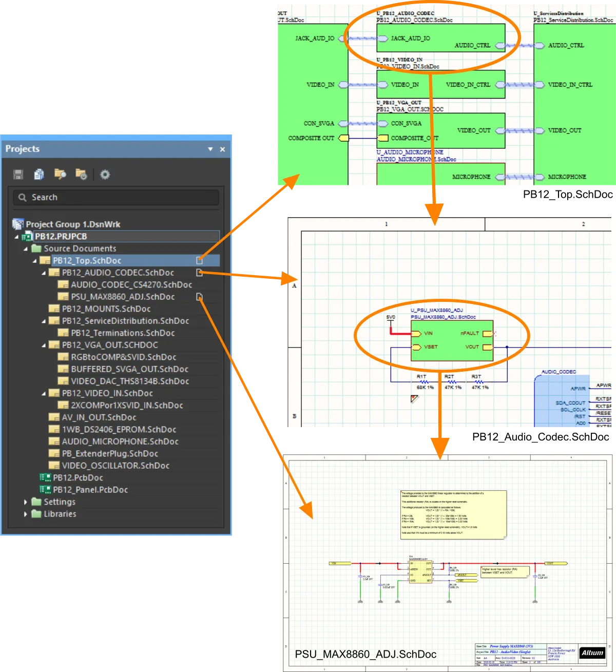The image size is (616, 672).
Task: Close the Projects panel with the X
Action: tap(222, 149)
